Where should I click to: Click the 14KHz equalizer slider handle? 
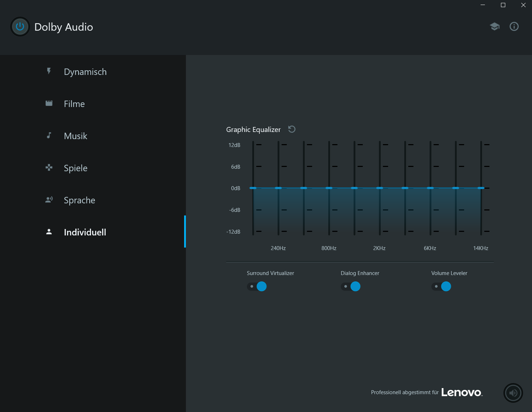tap(481, 188)
